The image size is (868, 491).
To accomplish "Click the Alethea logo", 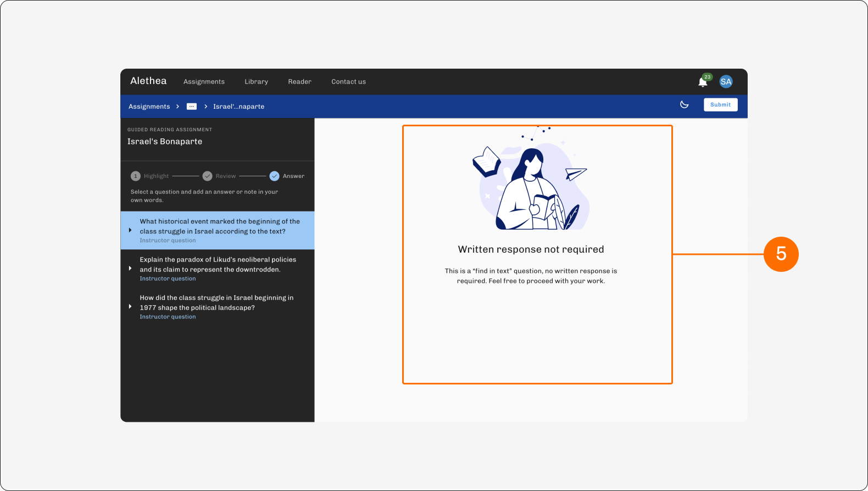I will 148,81.
